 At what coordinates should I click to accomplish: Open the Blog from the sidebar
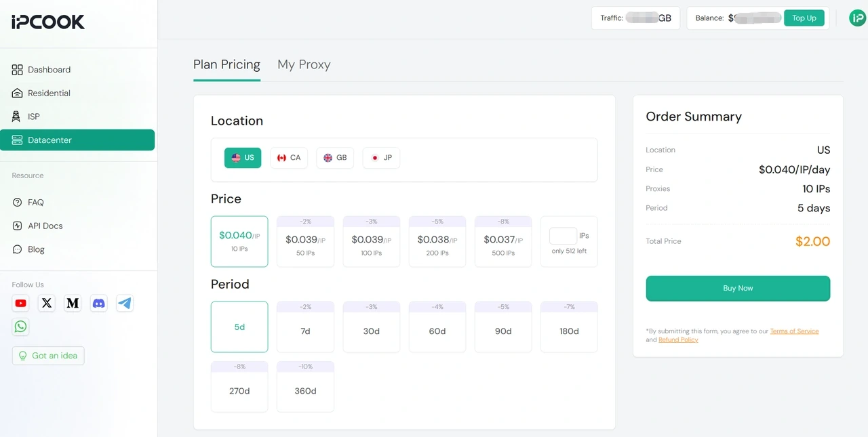click(35, 249)
